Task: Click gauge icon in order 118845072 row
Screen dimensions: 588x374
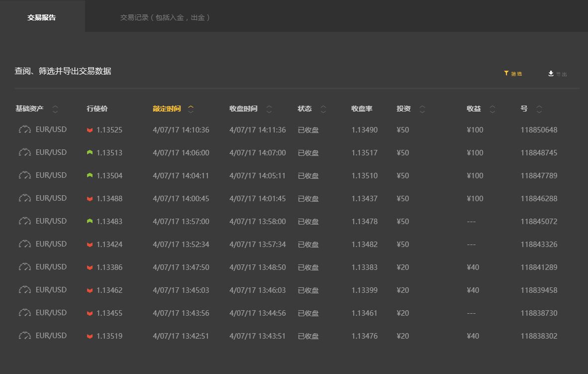Action: (x=24, y=221)
